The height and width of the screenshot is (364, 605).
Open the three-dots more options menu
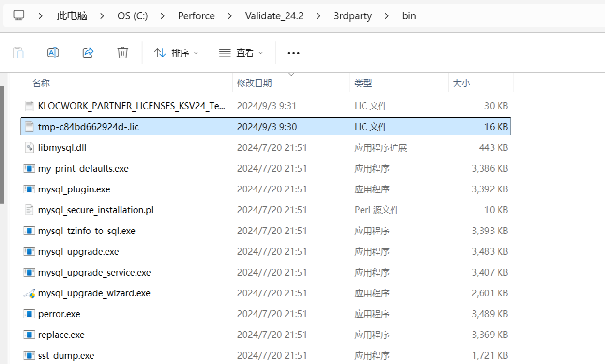pos(293,53)
